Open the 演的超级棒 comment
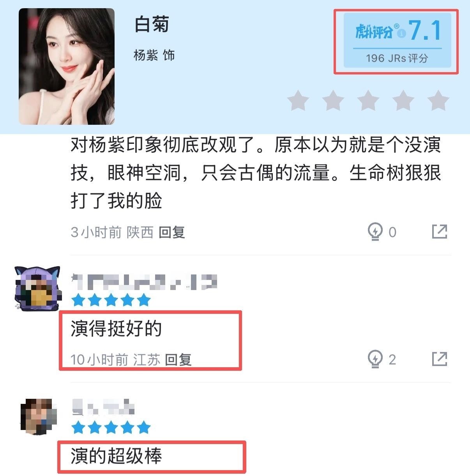The width and height of the screenshot is (470, 476). pos(116,456)
